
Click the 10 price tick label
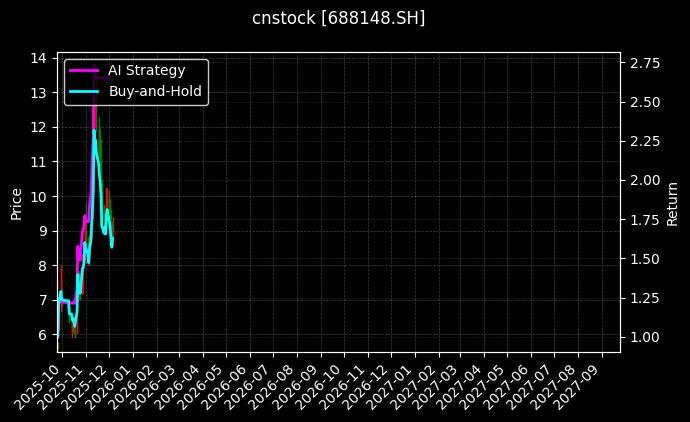click(38, 196)
